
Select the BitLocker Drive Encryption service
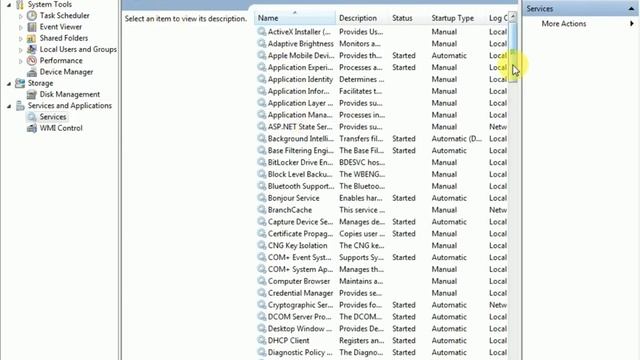382,162
